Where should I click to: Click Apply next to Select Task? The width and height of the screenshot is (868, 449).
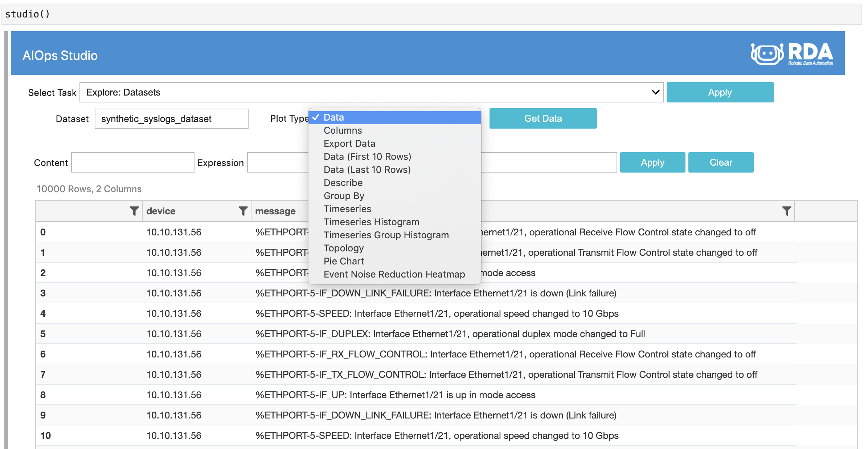pos(720,92)
